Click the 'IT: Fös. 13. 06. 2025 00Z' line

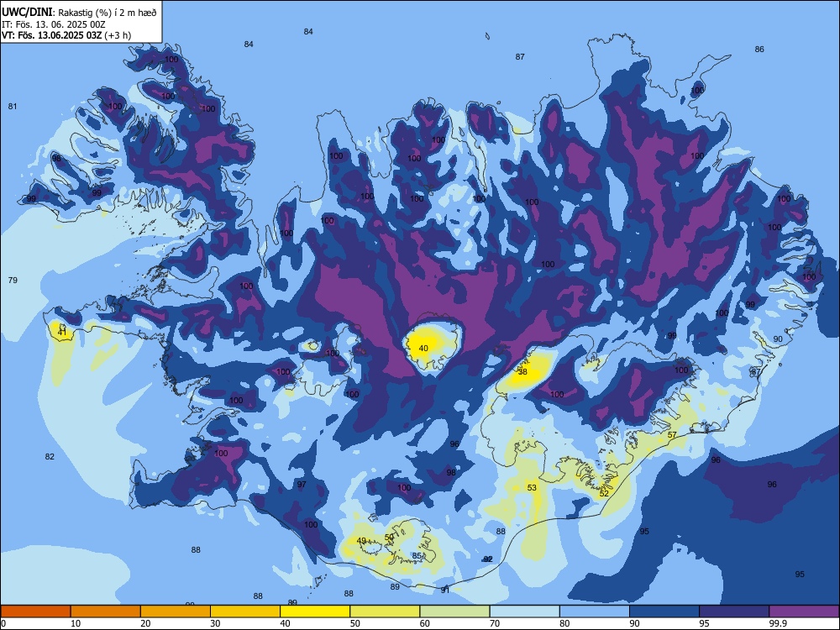coord(54,24)
